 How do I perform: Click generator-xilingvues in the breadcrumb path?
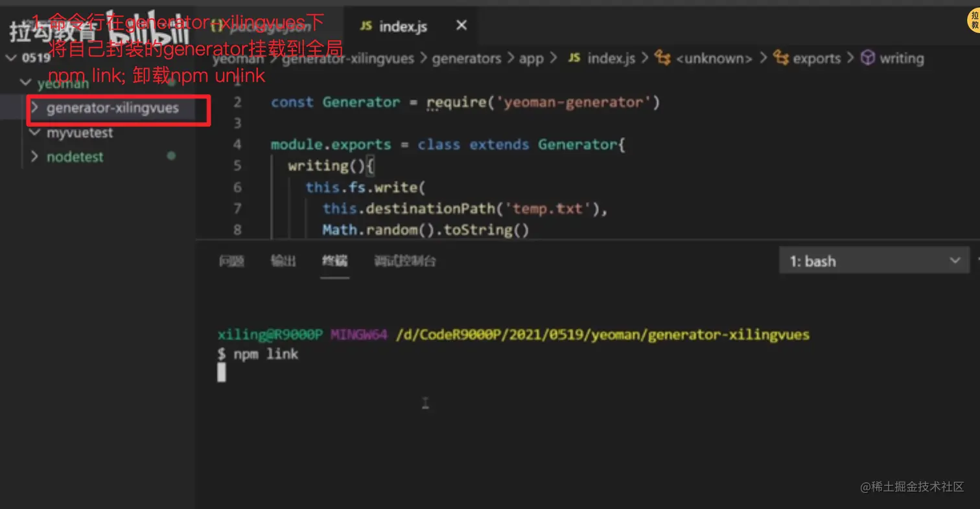point(348,58)
